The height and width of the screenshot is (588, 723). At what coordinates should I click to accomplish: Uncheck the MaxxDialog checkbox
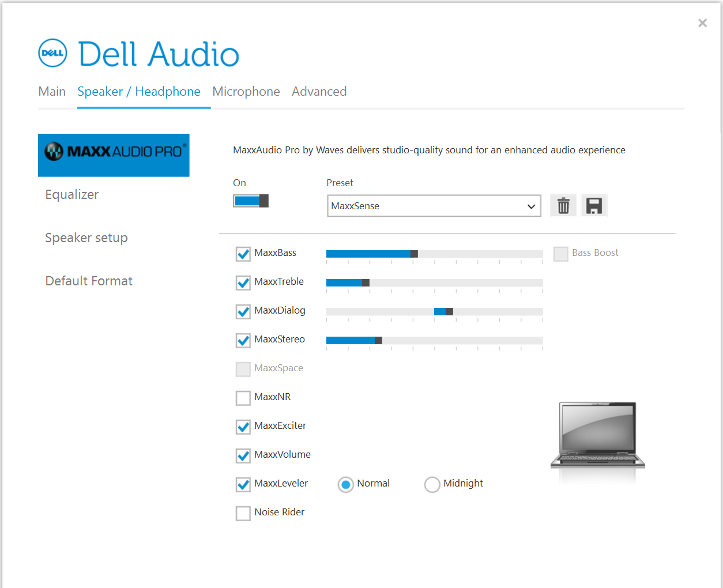243,311
